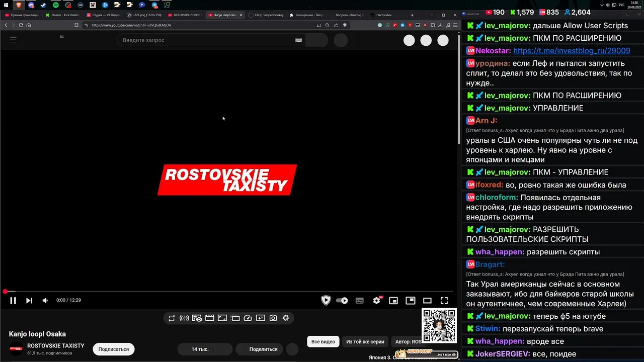The height and width of the screenshot is (362, 644).
Task: Click the video title 'Kanjo loop! Osaka'
Action: tap(37, 334)
